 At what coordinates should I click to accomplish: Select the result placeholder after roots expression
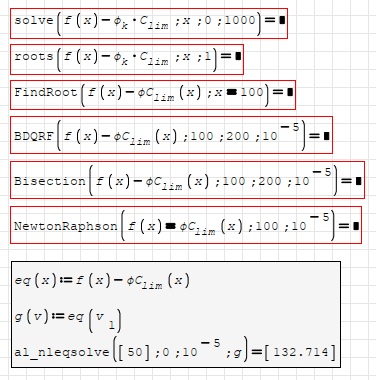pos(238,56)
